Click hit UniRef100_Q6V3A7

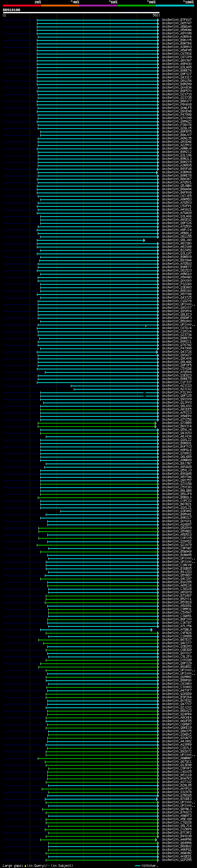coord(176,61)
